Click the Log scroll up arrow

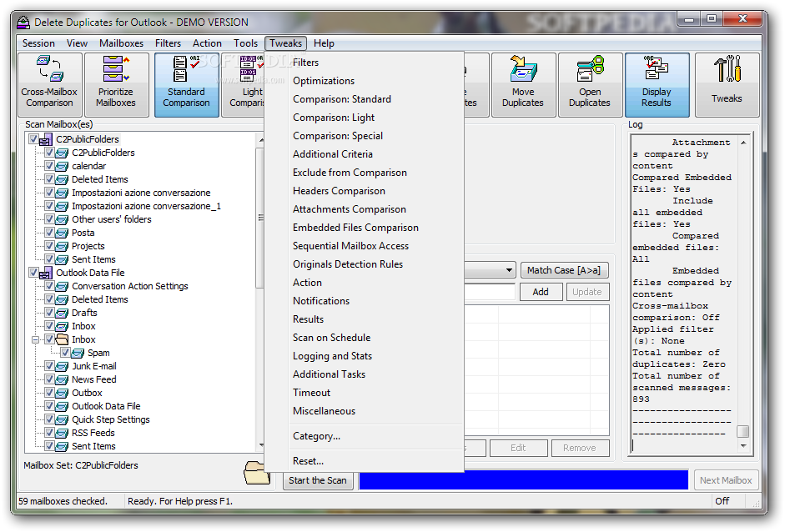tap(743, 143)
